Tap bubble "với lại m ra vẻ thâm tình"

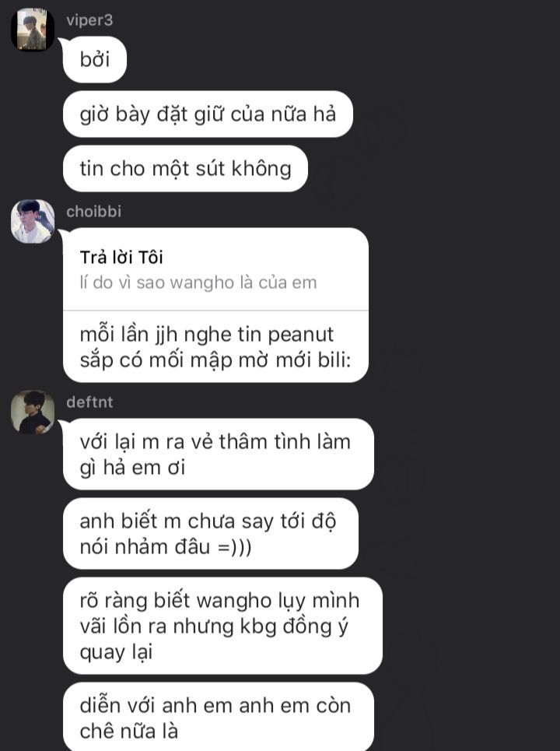point(219,454)
